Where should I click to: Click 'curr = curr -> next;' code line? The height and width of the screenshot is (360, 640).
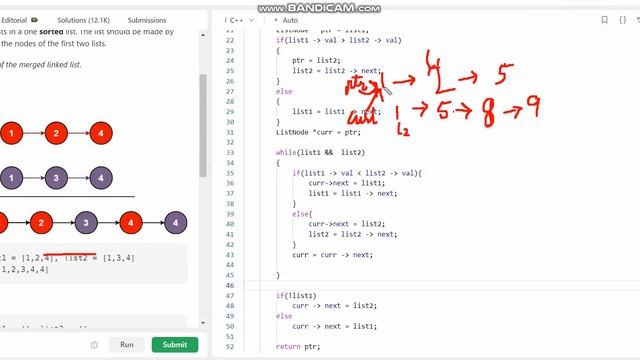(x=333, y=255)
